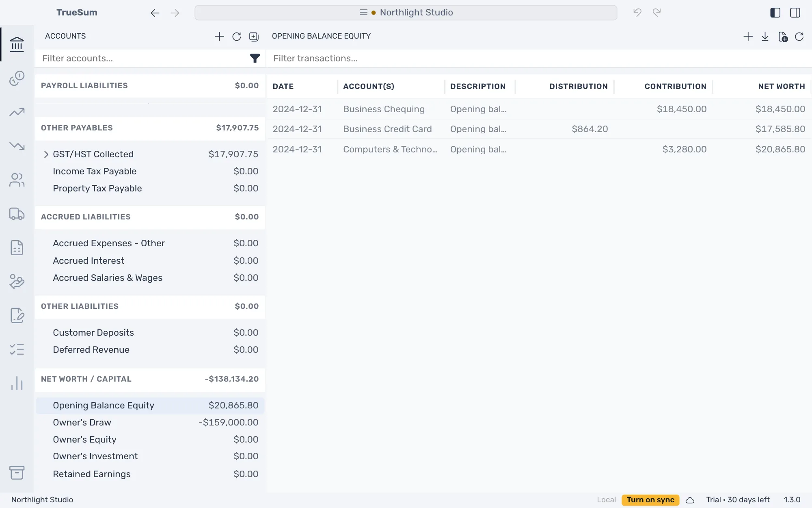Sort by the Date column header

coord(283,87)
